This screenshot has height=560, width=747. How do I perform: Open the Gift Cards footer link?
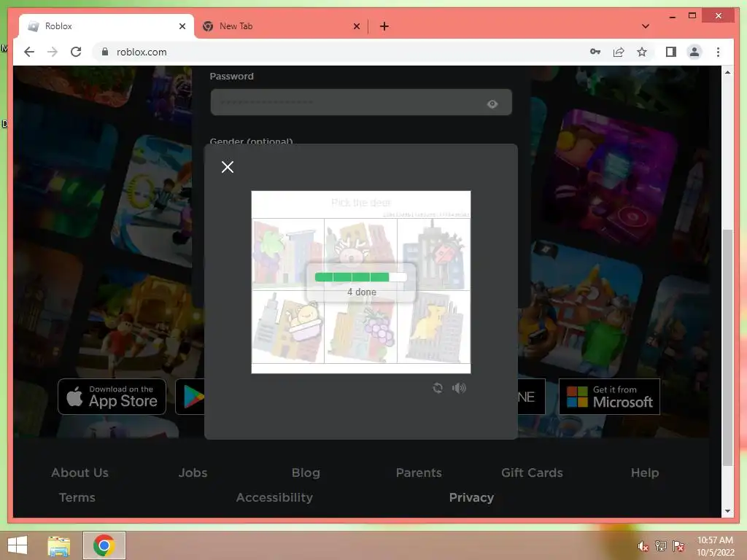click(x=532, y=472)
